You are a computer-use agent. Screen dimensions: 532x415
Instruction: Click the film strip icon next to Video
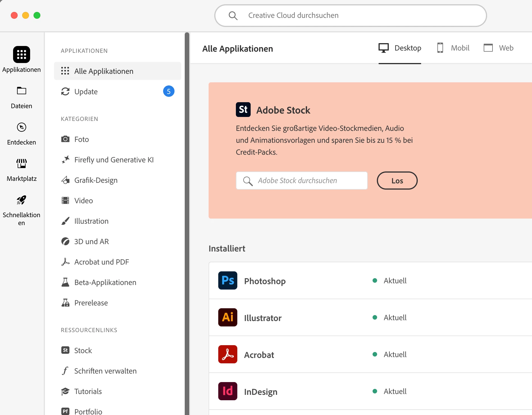[65, 200]
